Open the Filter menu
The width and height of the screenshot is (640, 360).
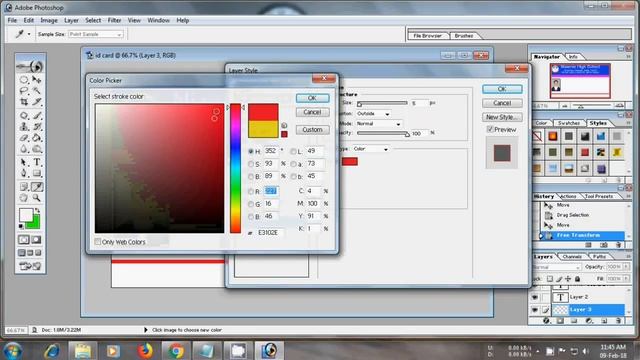(114, 20)
